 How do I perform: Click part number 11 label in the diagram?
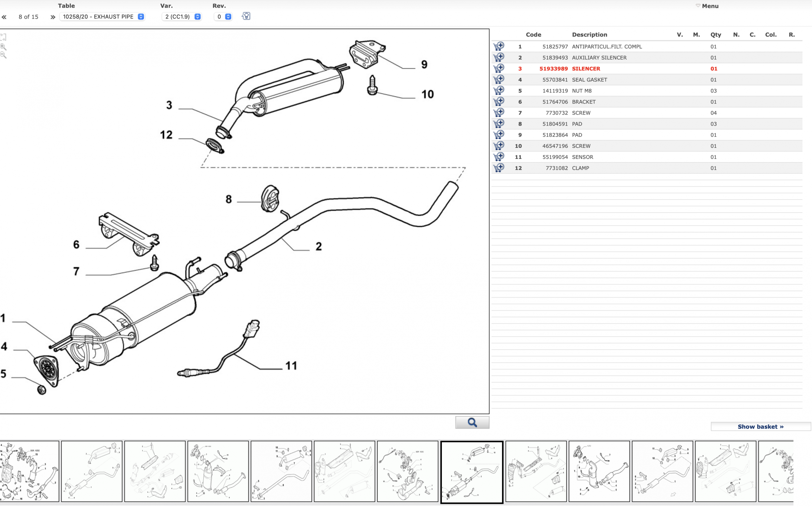click(x=291, y=366)
